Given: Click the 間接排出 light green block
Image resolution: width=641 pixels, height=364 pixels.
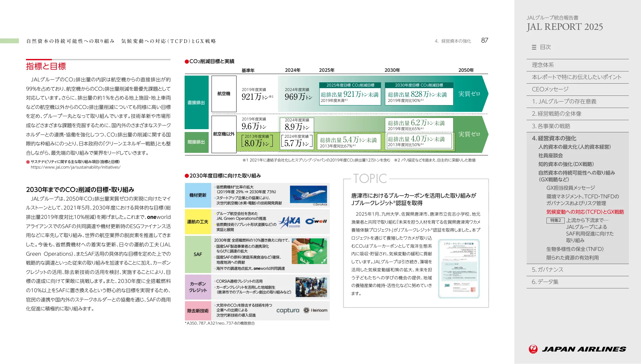Looking at the screenshot, I should click(196, 142).
